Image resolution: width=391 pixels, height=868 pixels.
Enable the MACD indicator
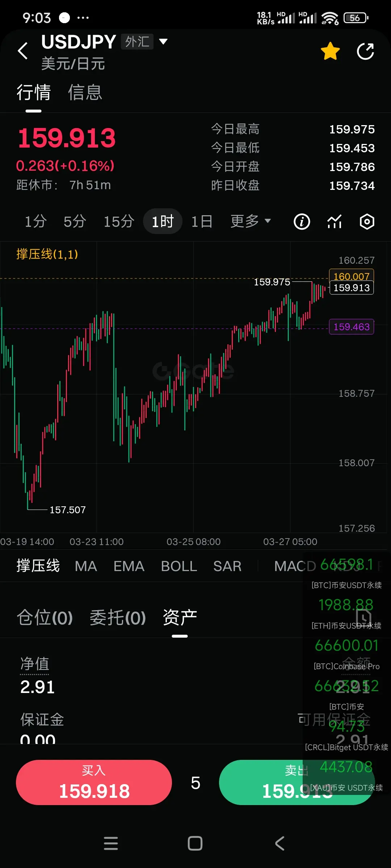(295, 566)
